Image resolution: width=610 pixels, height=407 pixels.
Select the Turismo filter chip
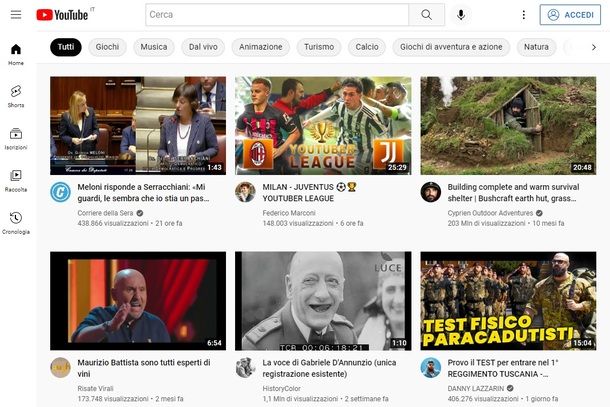[319, 47]
